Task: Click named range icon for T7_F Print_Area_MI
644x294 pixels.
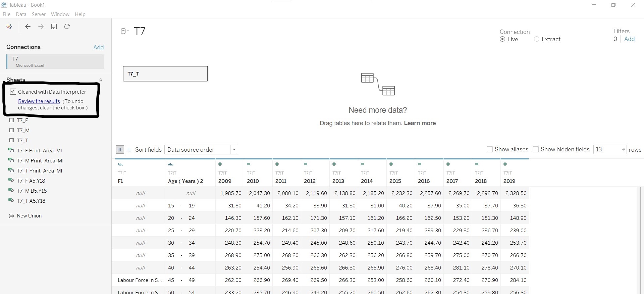Action: point(11,150)
